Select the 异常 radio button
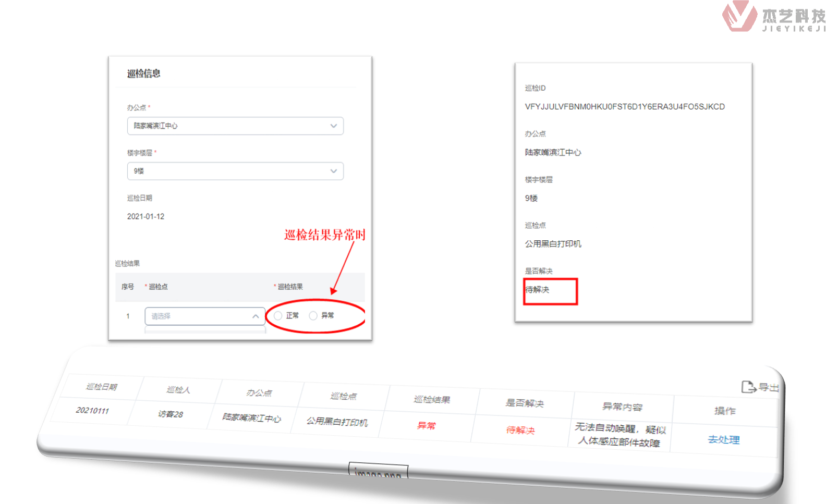The width and height of the screenshot is (826, 504). click(x=313, y=316)
